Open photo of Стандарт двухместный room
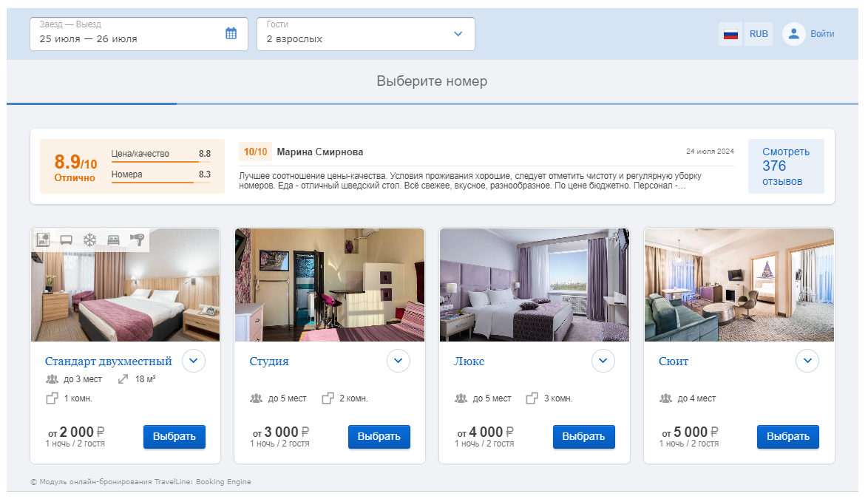Image resolution: width=868 pixels, height=499 pixels. (125, 285)
